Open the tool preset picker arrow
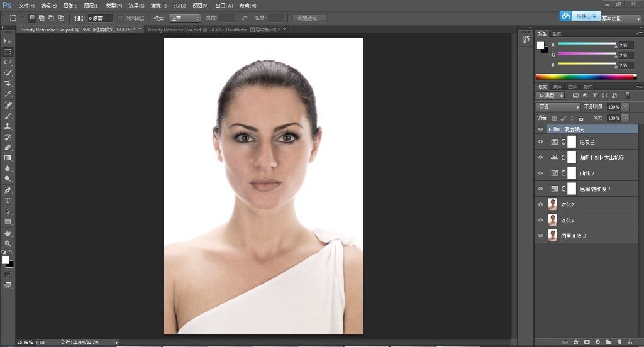 (21, 18)
